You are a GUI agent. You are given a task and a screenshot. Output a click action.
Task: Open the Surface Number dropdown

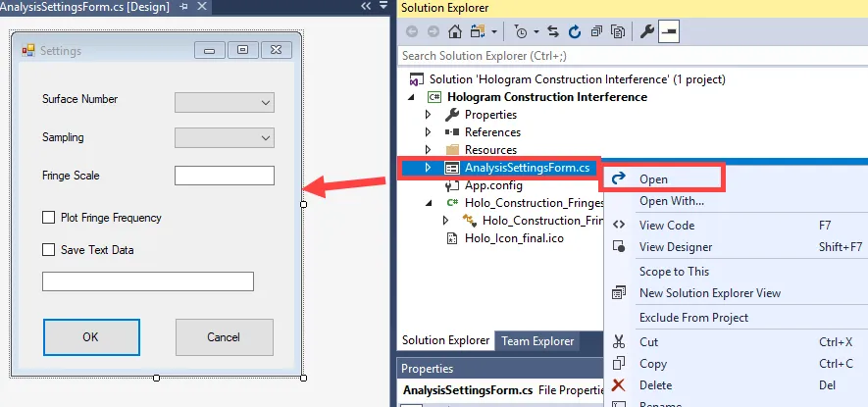225,102
